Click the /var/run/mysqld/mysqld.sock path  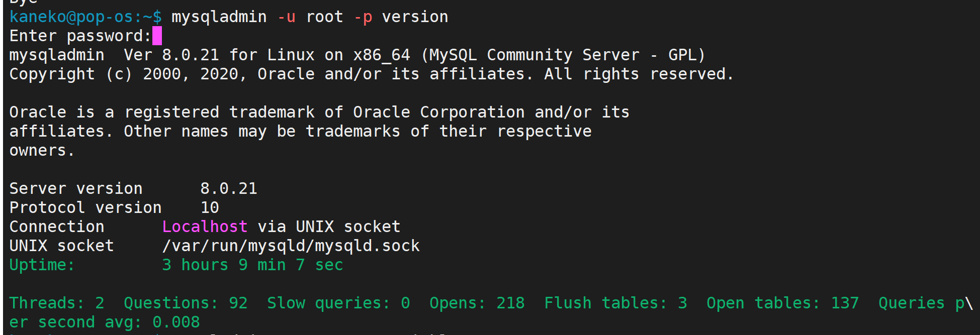[x=291, y=246]
